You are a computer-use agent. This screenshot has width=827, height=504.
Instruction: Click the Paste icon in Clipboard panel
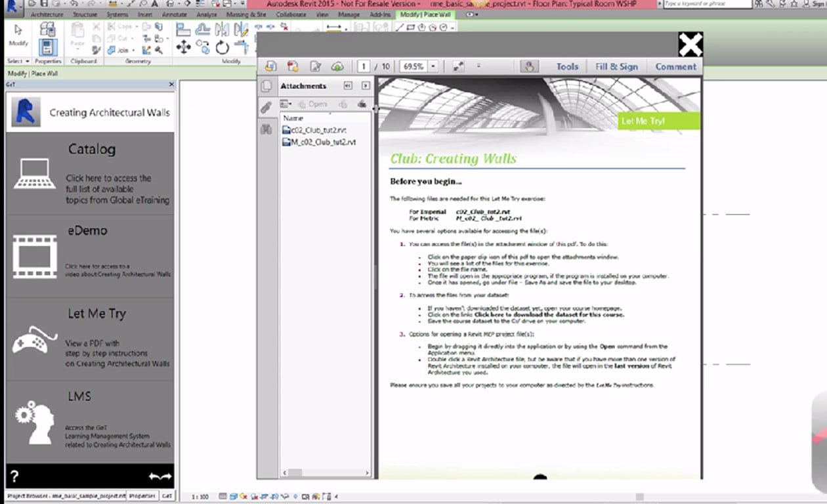(x=77, y=31)
